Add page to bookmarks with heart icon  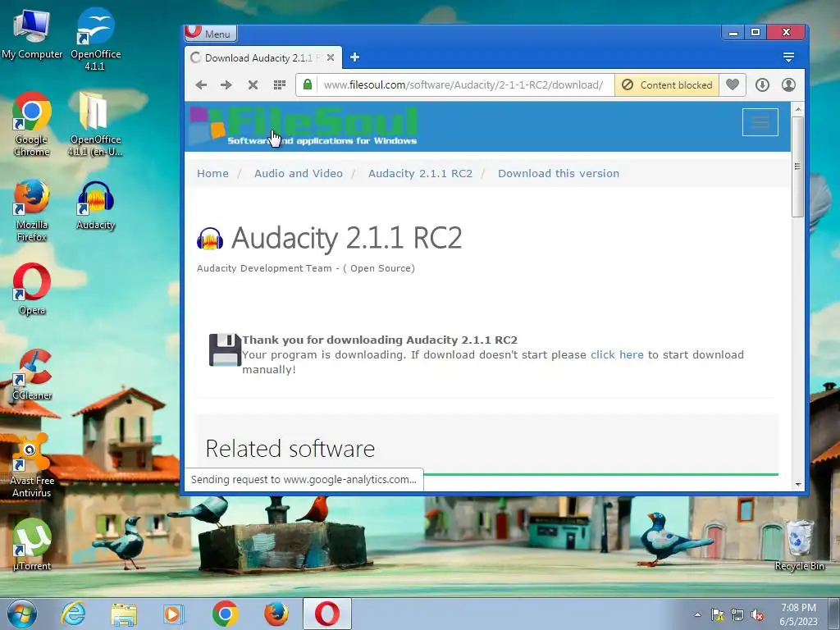[x=733, y=84]
